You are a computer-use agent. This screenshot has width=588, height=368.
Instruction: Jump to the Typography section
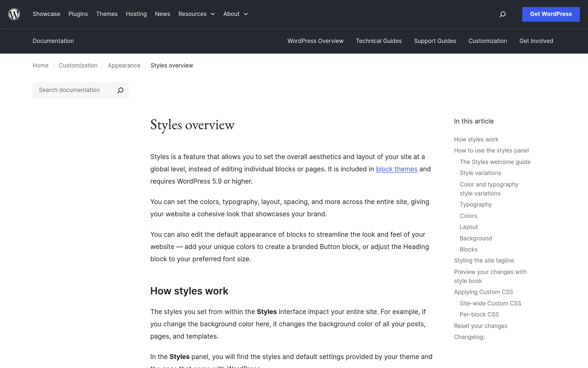475,205
